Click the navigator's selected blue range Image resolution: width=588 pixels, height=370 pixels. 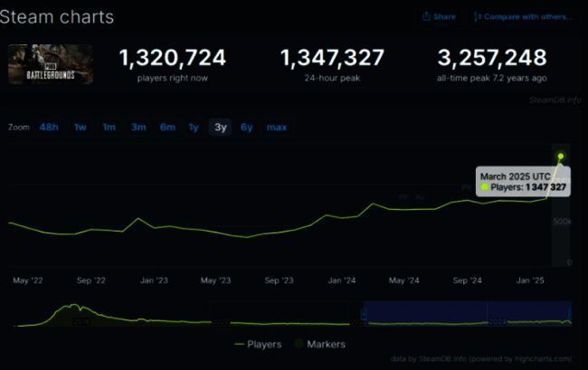(x=466, y=313)
